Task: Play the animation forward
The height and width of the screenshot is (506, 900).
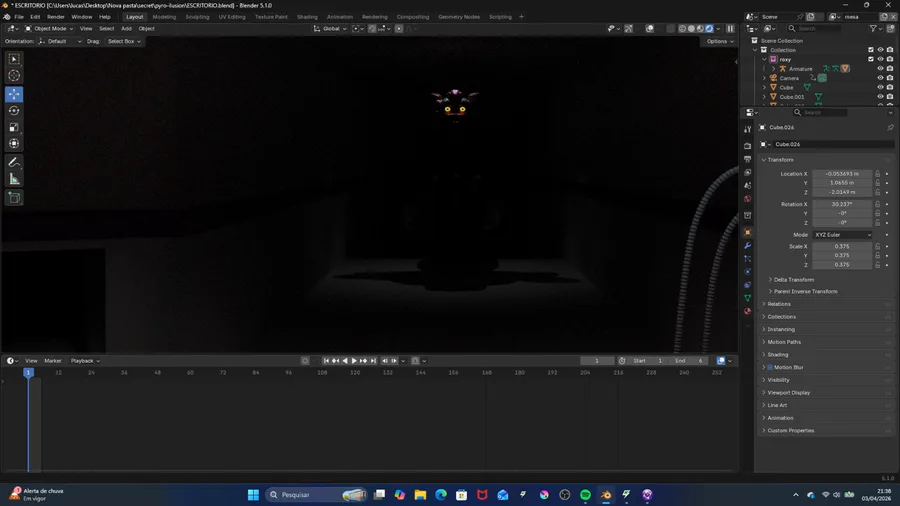Action: pyautogui.click(x=354, y=361)
